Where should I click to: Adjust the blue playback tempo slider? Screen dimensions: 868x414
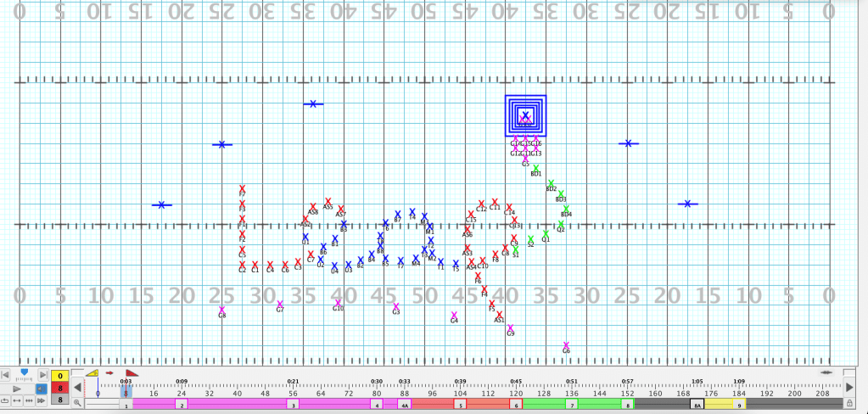coord(24,372)
